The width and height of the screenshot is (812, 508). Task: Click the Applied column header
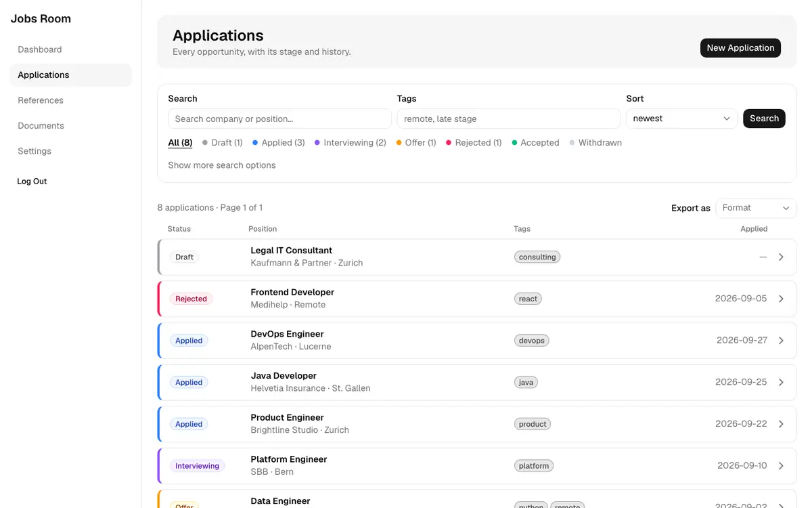pyautogui.click(x=754, y=229)
